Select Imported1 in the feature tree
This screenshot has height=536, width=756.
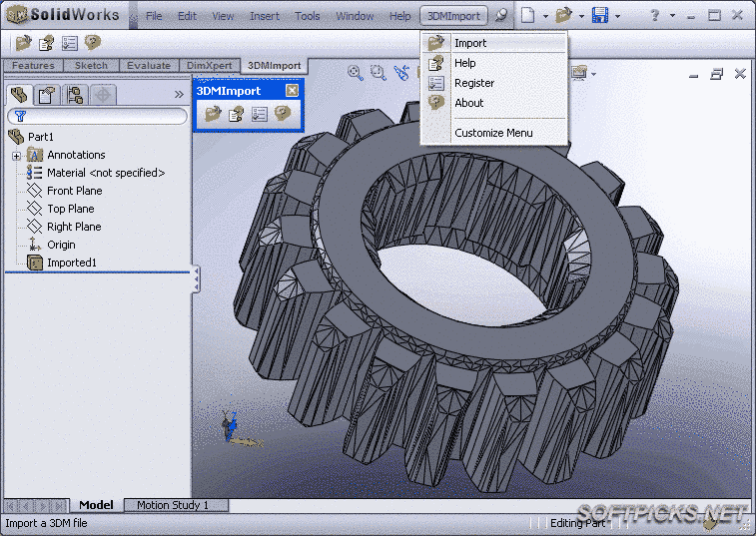tap(71, 263)
